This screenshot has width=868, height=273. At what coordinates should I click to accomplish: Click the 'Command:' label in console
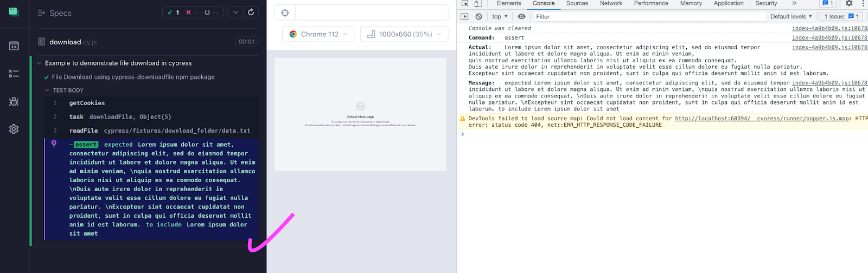click(x=482, y=38)
